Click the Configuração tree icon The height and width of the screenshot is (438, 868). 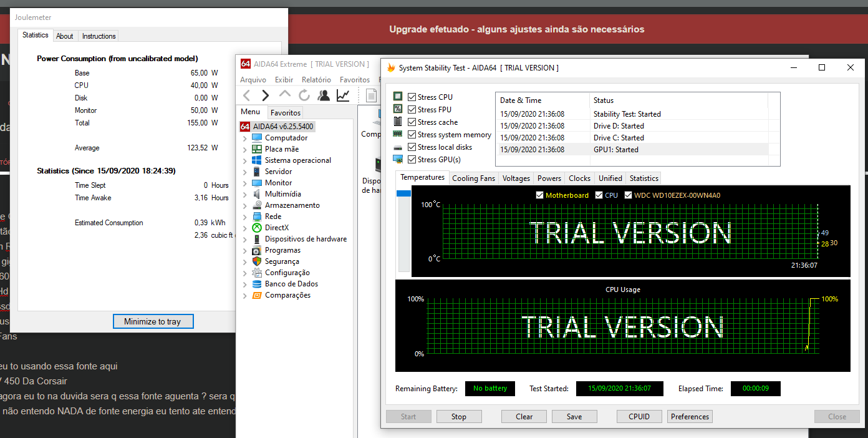(257, 273)
